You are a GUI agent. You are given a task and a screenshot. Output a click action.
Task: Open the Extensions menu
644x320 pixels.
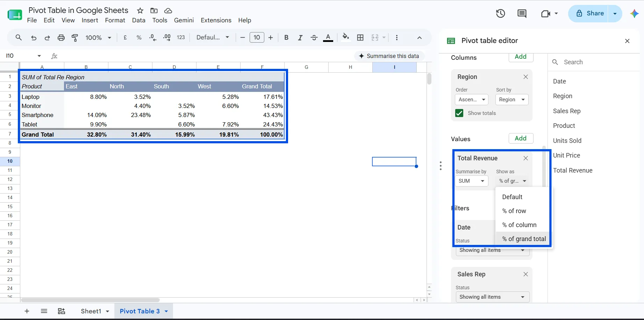216,20
